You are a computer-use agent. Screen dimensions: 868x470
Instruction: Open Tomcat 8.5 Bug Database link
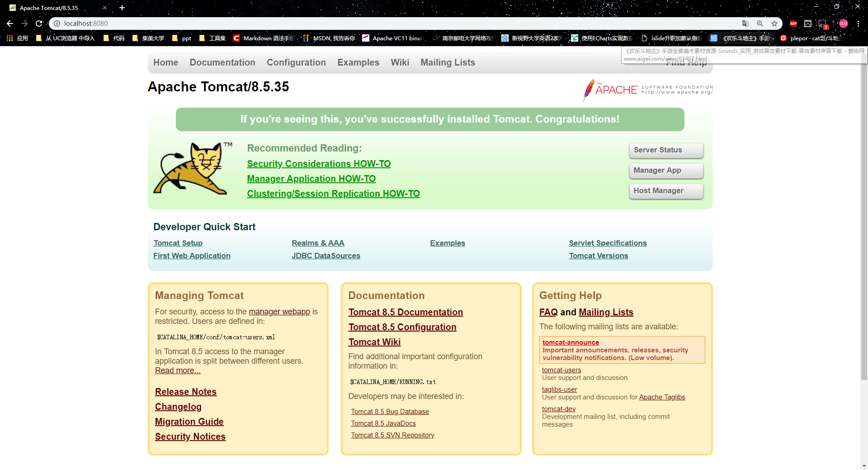(x=390, y=412)
